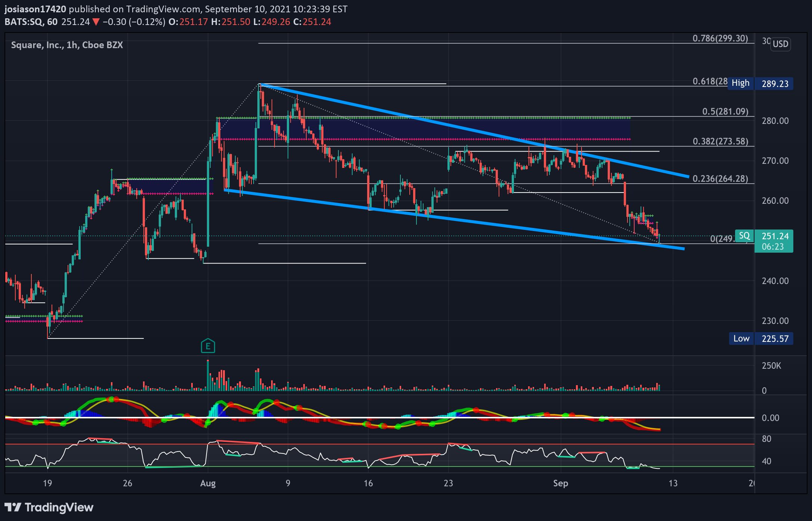Click the earnings E marker icon
This screenshot has height=521, width=812.
pyautogui.click(x=208, y=346)
